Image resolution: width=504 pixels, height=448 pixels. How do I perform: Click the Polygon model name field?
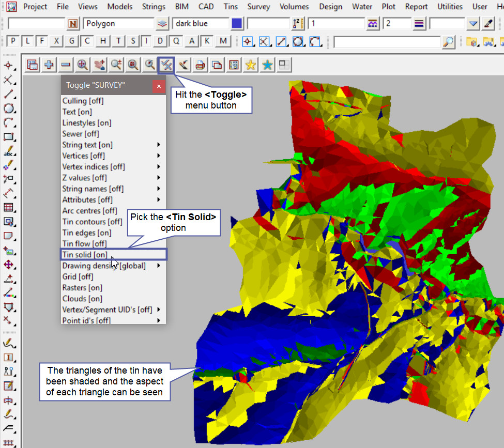[119, 24]
